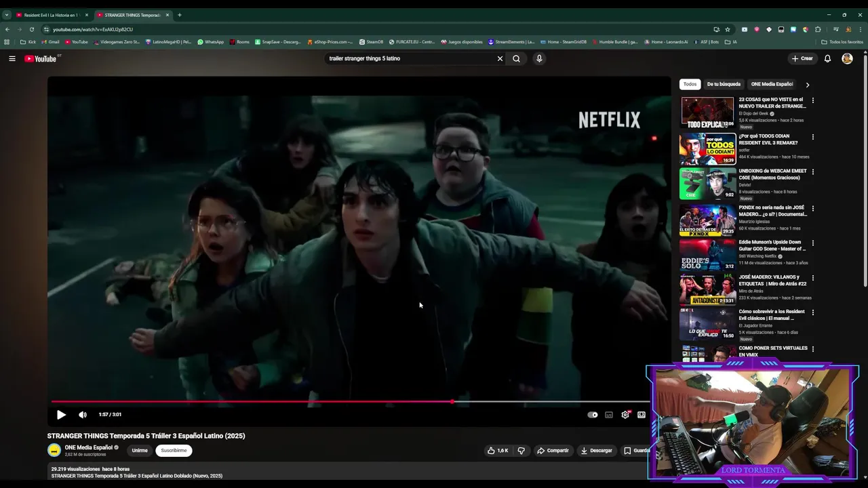
Task: Click the Descargar download button
Action: 597,451
